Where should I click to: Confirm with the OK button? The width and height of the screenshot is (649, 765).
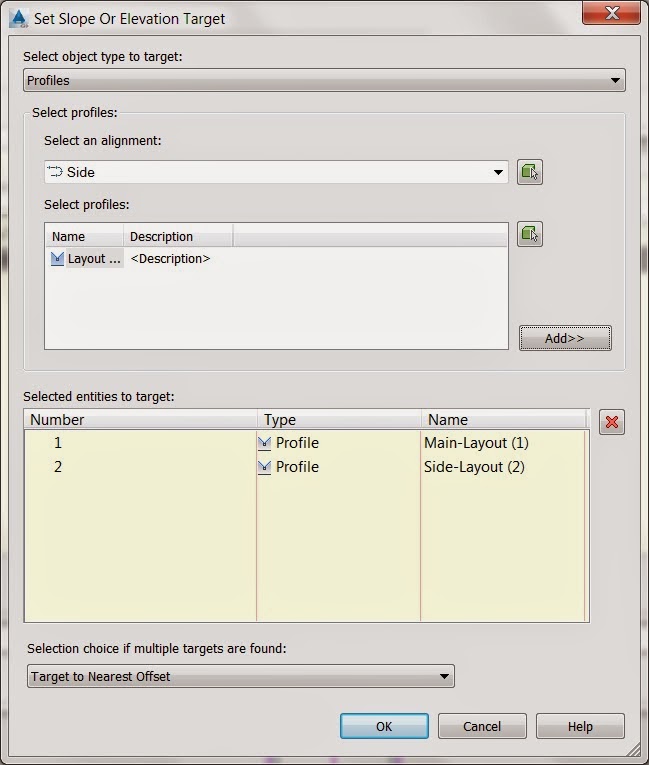click(x=384, y=726)
